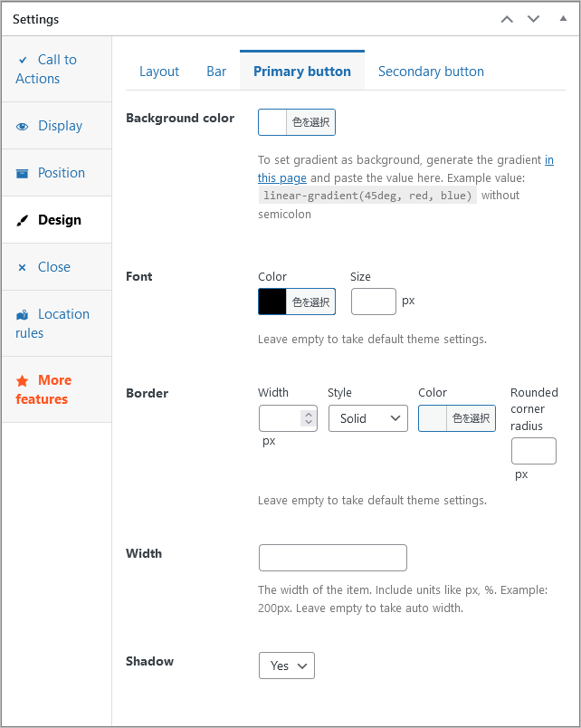The image size is (581, 728).
Task: Open the More features section
Action: [x=57, y=389]
